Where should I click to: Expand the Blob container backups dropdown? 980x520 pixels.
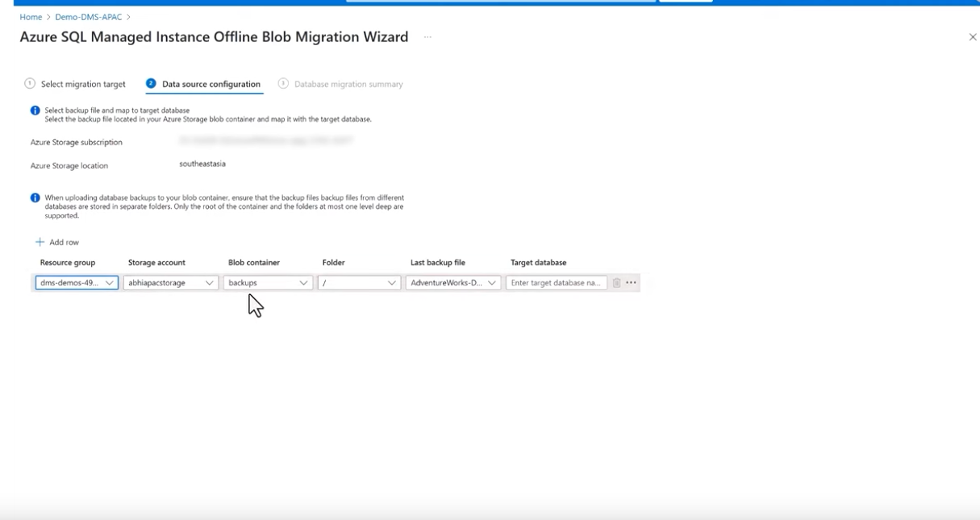point(268,283)
